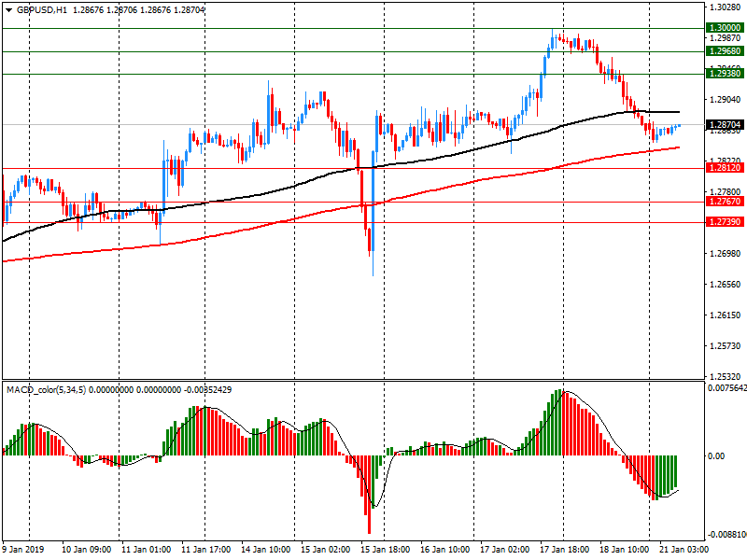
Task: Click the -0.008810 value on MACD scale
Action: click(725, 535)
